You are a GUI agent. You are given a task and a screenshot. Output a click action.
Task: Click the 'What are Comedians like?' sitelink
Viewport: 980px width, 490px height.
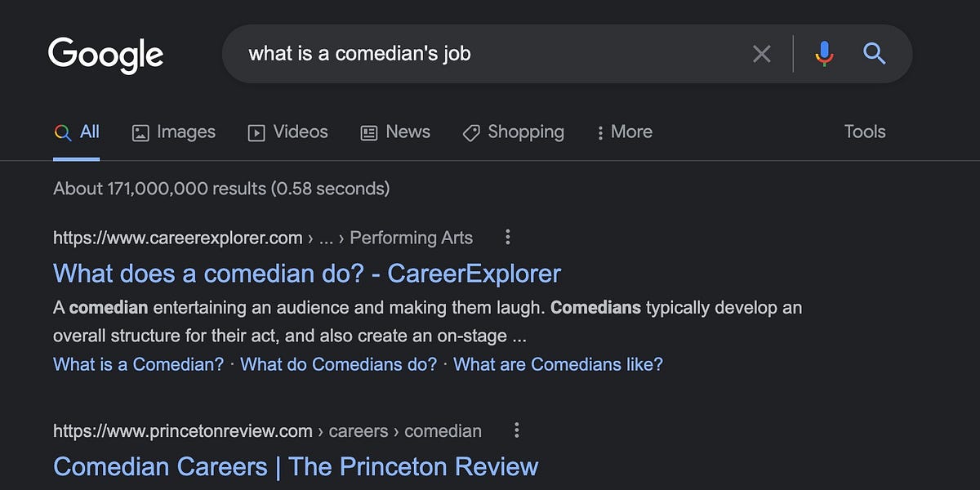click(x=557, y=364)
